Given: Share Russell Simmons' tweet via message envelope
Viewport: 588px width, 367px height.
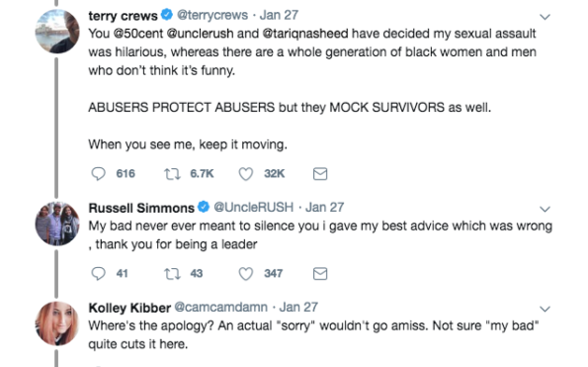Looking at the screenshot, I should [x=320, y=274].
